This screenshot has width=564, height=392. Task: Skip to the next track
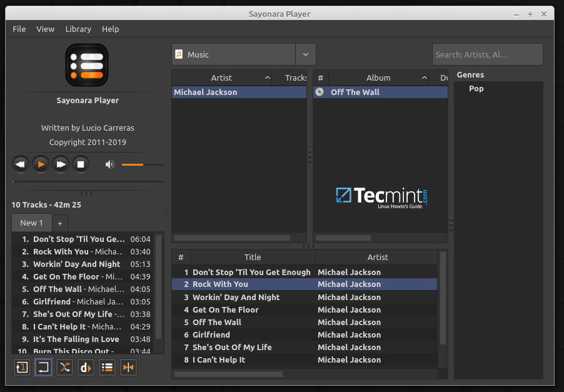[x=61, y=164]
